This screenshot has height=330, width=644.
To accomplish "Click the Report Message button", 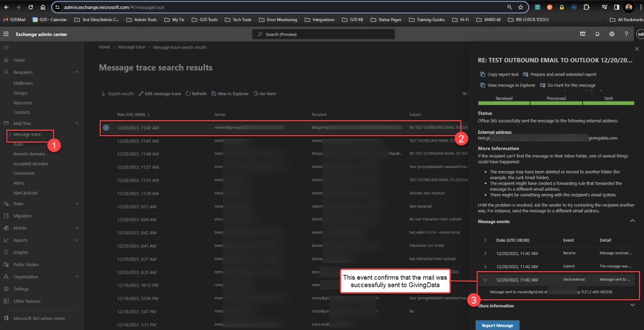I will (x=497, y=325).
